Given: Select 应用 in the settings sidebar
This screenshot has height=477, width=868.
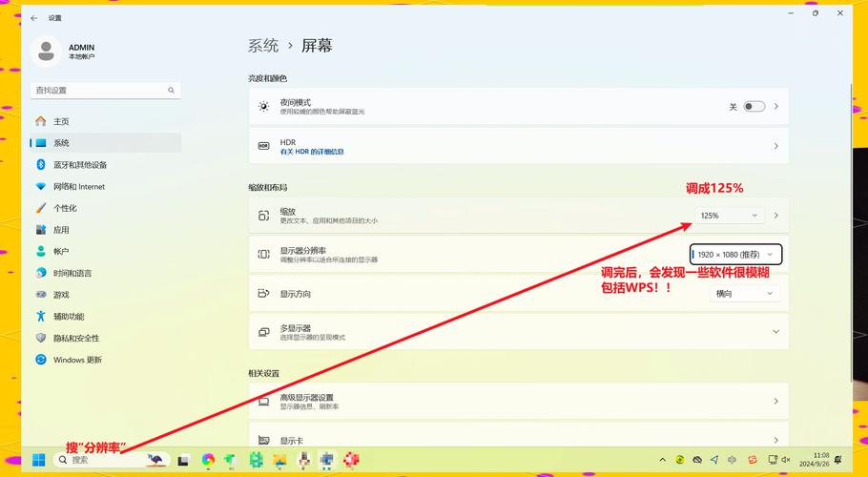Looking at the screenshot, I should pos(61,230).
